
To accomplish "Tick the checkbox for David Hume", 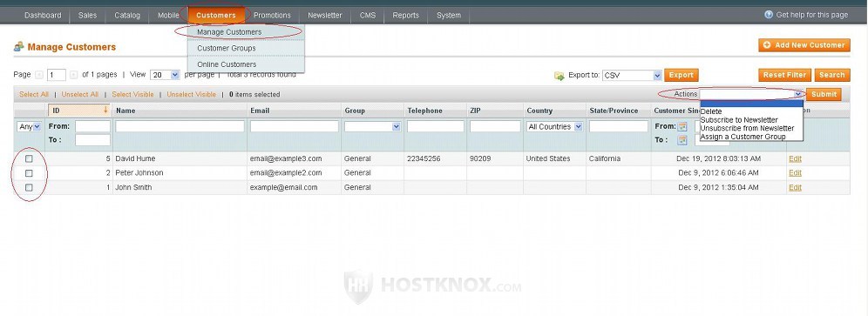I will coord(30,158).
